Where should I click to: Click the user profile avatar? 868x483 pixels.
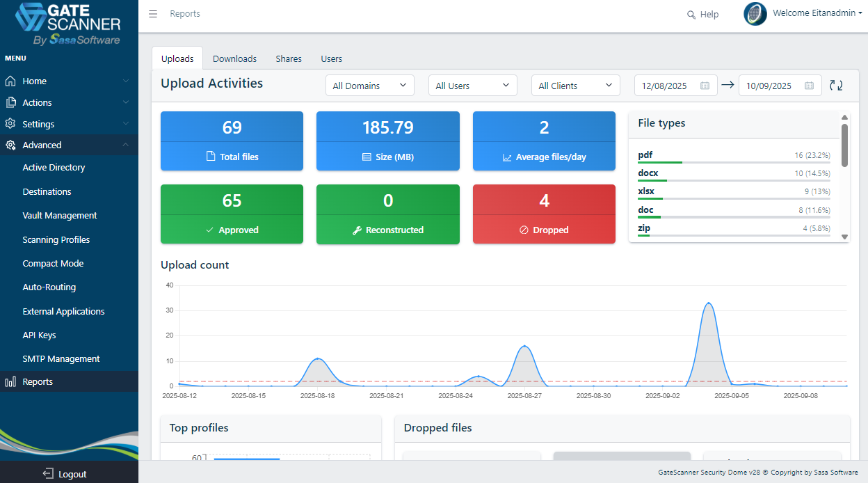755,14
